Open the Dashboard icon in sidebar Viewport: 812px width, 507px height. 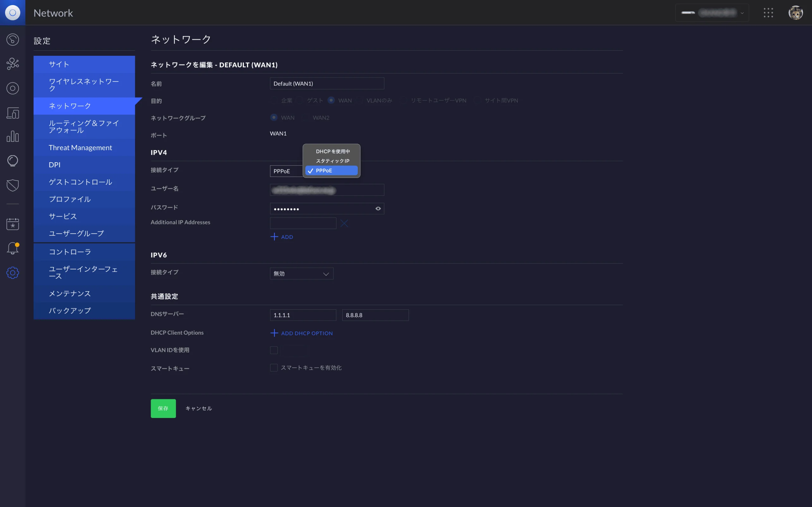pos(13,40)
